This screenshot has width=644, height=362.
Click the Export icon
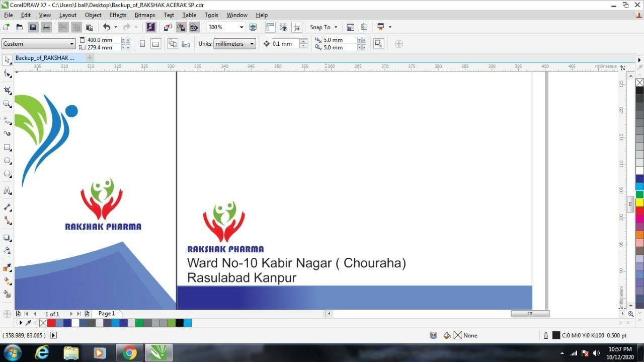coord(181,27)
